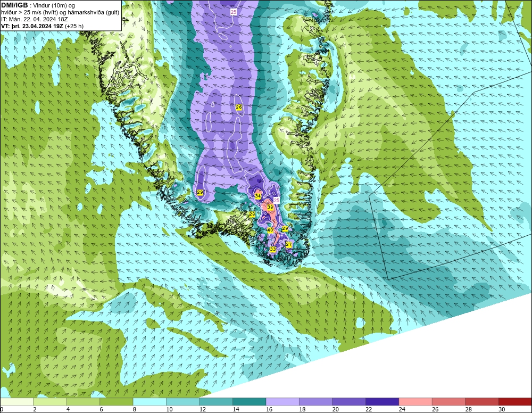Click the 'VT: þri. 23.04.2024 19Z (+25 h)' line
532x413 pixels.
tap(43, 26)
